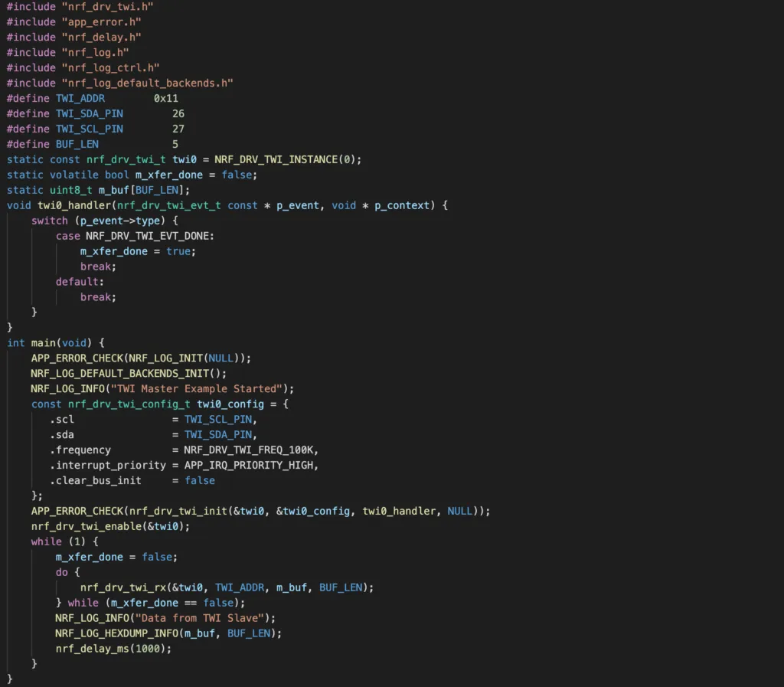Click the main function name
This screenshot has width=784, height=687.
(x=44, y=342)
